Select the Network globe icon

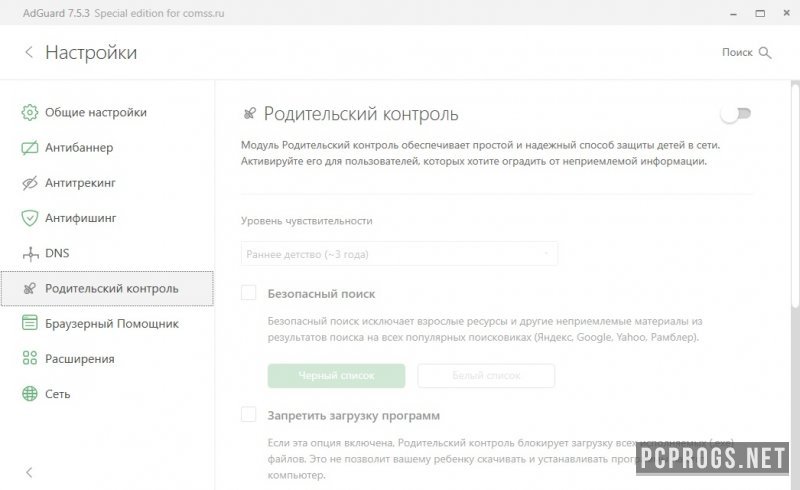click(x=30, y=394)
